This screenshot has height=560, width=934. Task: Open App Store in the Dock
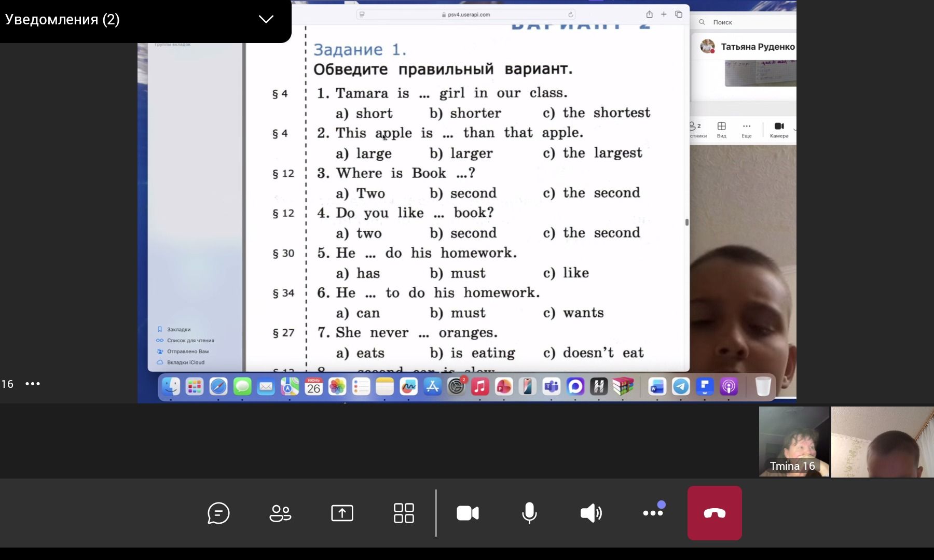point(433,386)
